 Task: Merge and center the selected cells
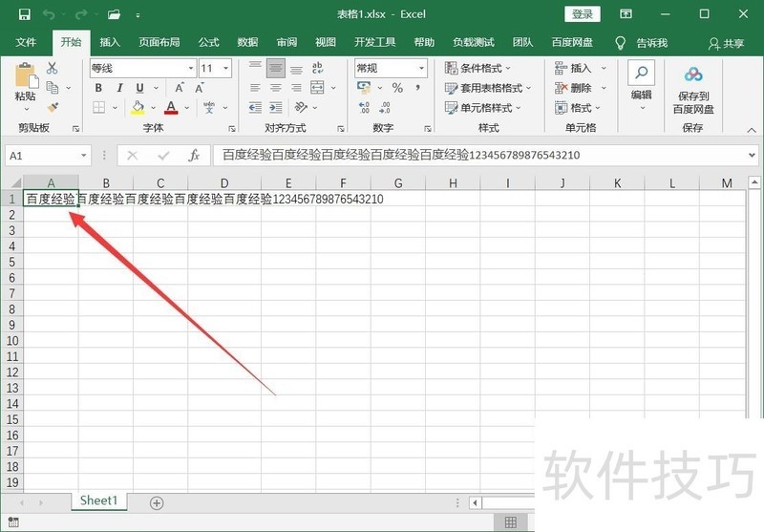317,88
